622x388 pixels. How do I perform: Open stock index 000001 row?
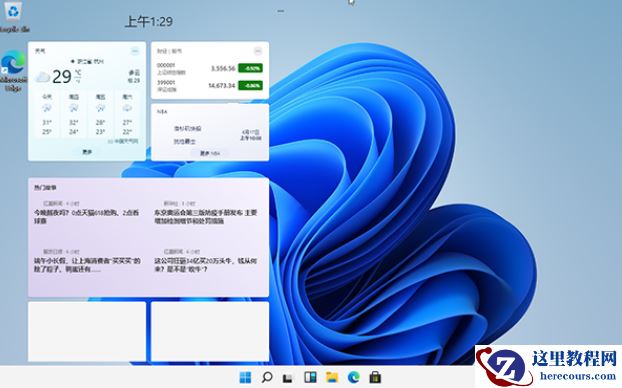point(209,69)
